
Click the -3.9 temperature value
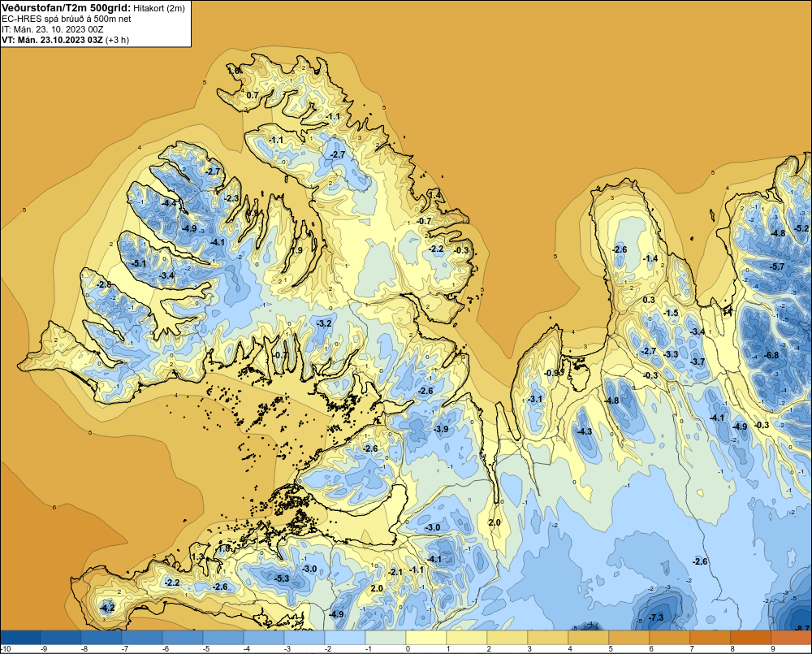pos(441,429)
